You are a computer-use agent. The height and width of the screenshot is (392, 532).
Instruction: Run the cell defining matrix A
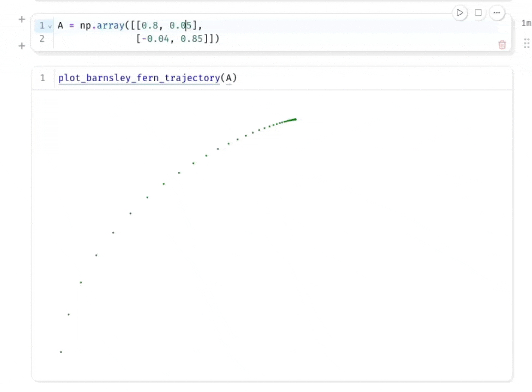(460, 13)
